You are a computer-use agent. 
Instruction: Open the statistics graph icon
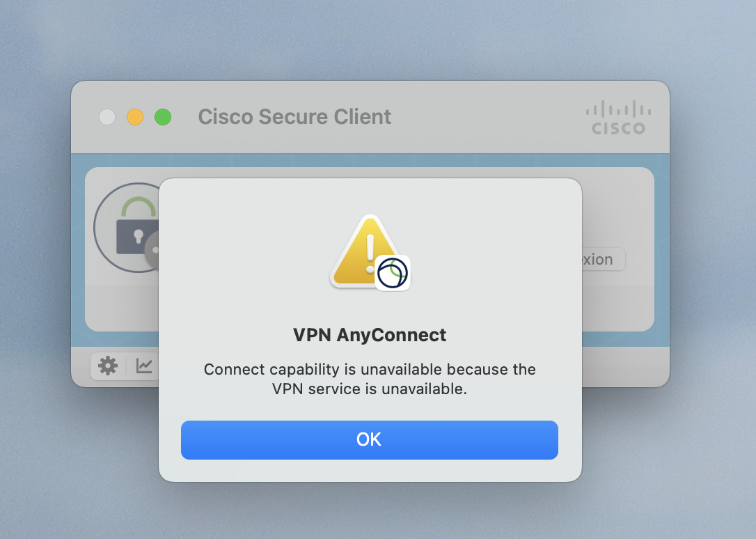[143, 366]
